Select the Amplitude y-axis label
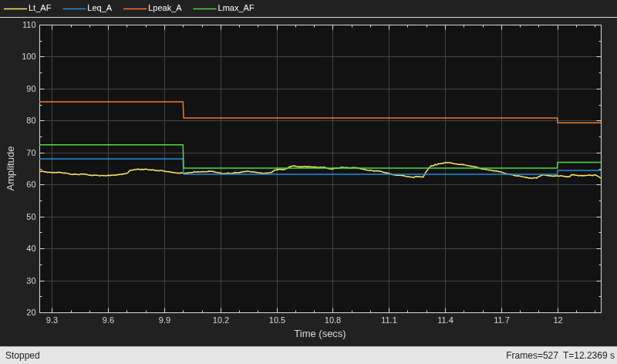The image size is (617, 364). point(11,168)
